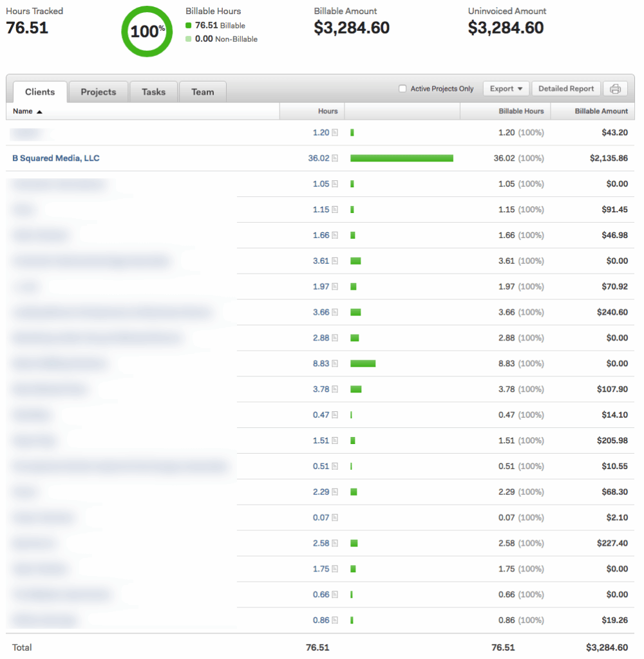
Task: Click the detail icon beside 0.07 hours
Action: tap(335, 518)
